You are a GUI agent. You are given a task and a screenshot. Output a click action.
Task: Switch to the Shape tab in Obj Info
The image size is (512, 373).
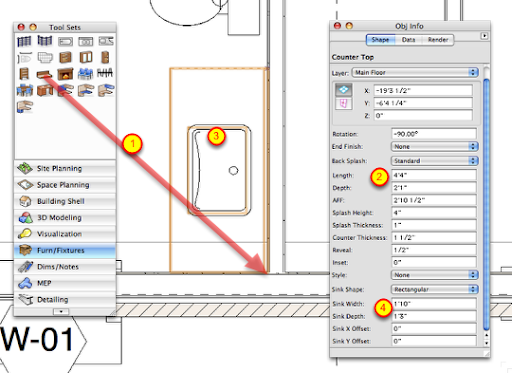(380, 40)
